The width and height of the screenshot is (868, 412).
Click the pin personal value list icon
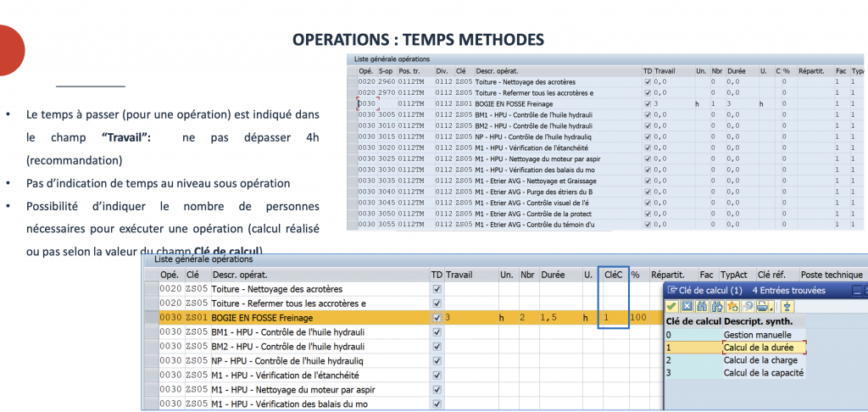point(787,305)
